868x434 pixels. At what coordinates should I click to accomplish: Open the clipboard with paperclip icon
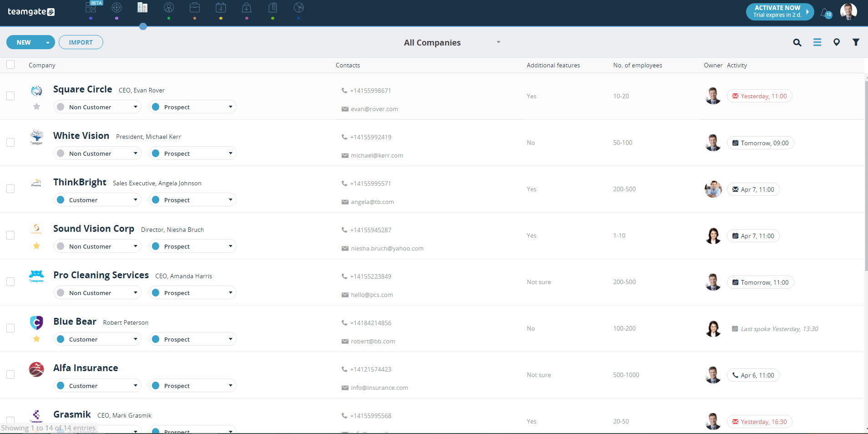coord(273,8)
